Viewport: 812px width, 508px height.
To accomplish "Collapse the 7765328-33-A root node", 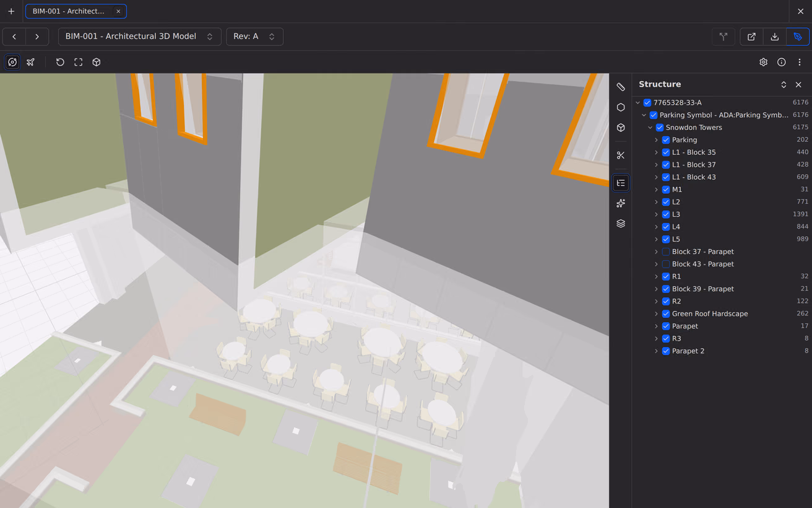I will tap(638, 103).
